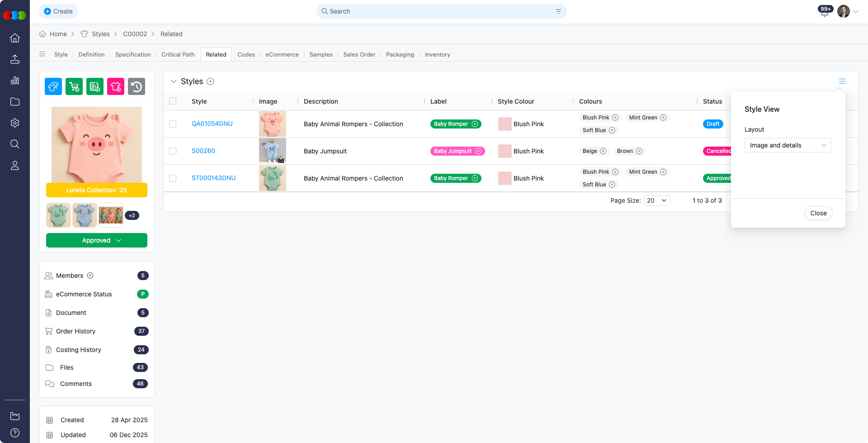Tick the S00260 row checkbox
The height and width of the screenshot is (443, 868).
point(173,151)
